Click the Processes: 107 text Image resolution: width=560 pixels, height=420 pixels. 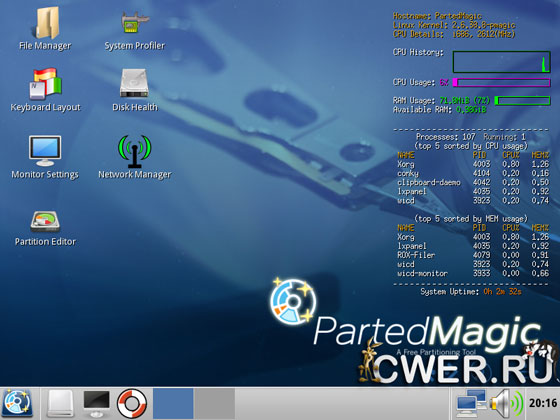coord(445,137)
